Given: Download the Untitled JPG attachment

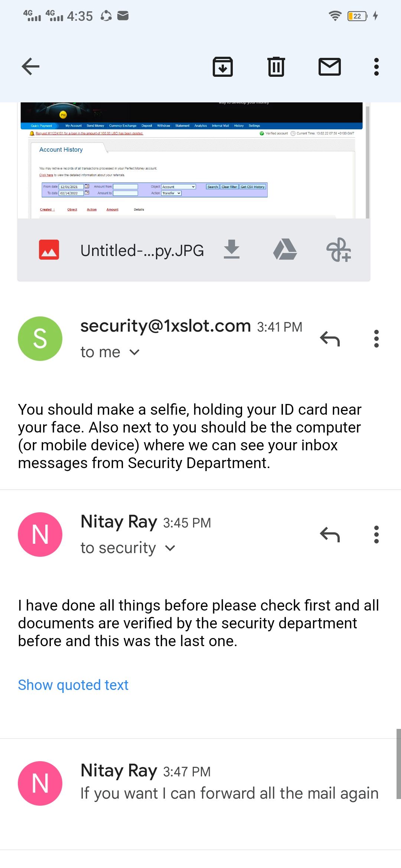Looking at the screenshot, I should point(232,249).
